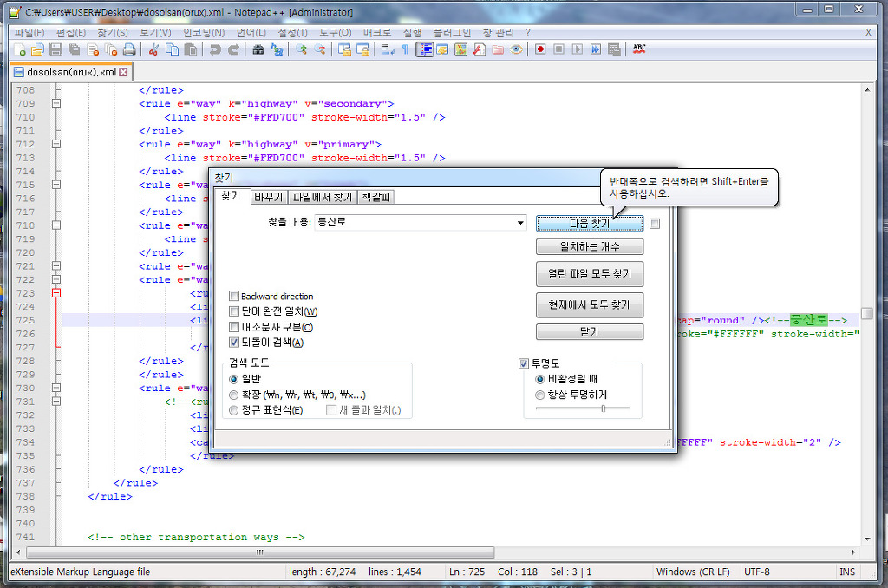
Task: Collapse the fold marker at line 730
Action: point(56,389)
